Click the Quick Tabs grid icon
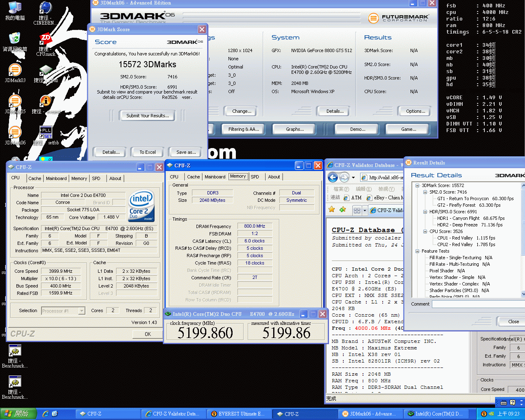Image resolution: width=525 pixels, height=420 pixels. pos(357,210)
